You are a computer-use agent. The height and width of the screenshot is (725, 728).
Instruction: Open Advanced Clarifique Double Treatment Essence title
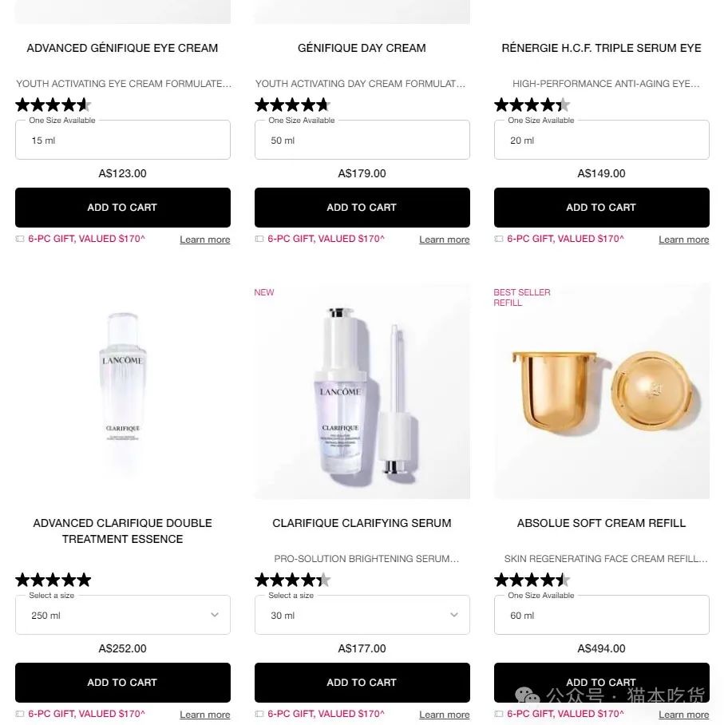point(123,531)
